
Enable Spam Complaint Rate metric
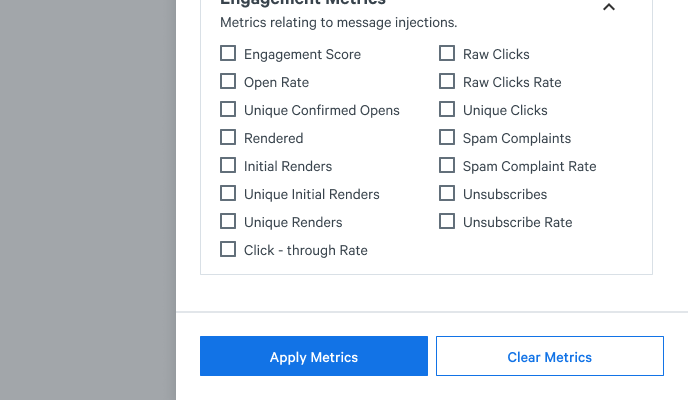click(x=447, y=166)
